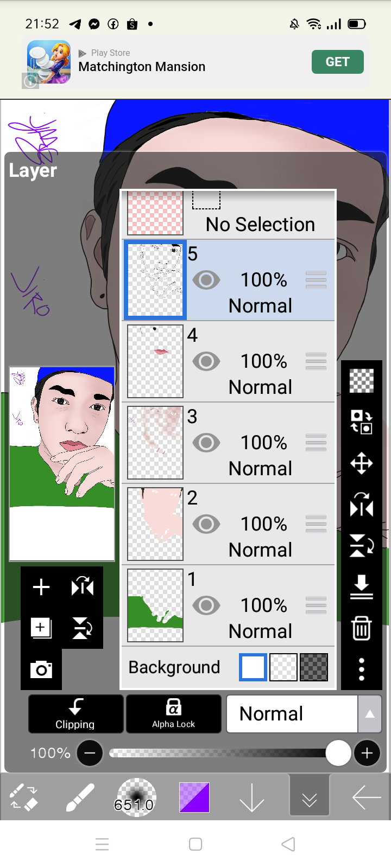Click the move/transform layer arrows icon
Image resolution: width=391 pixels, height=868 pixels.
361,464
